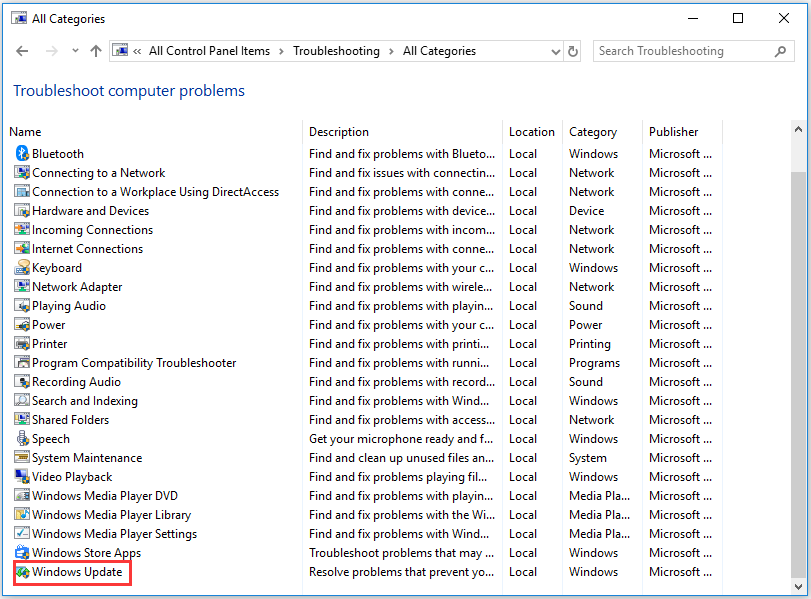Open the recent locations dropdown arrow
The height and width of the screenshot is (599, 811).
click(x=76, y=51)
